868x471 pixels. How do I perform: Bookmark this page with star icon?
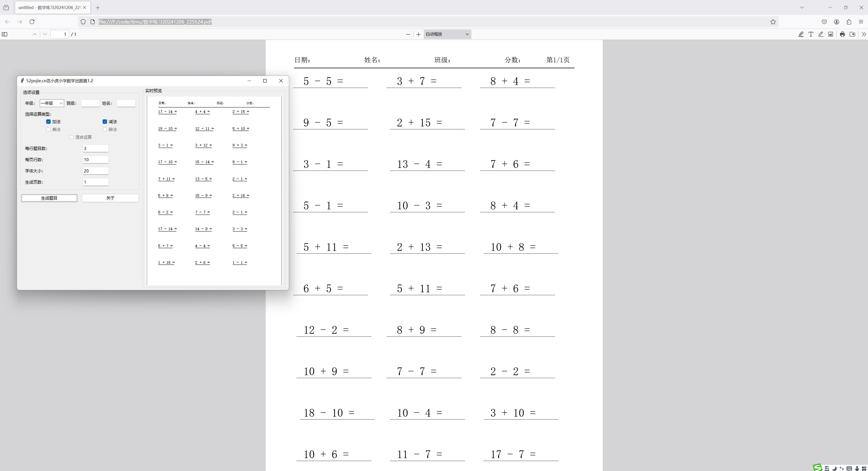773,22
